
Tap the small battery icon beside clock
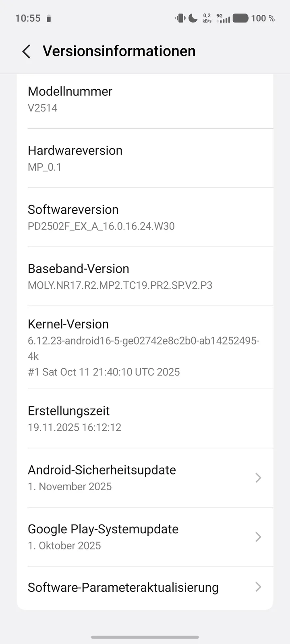point(49,19)
